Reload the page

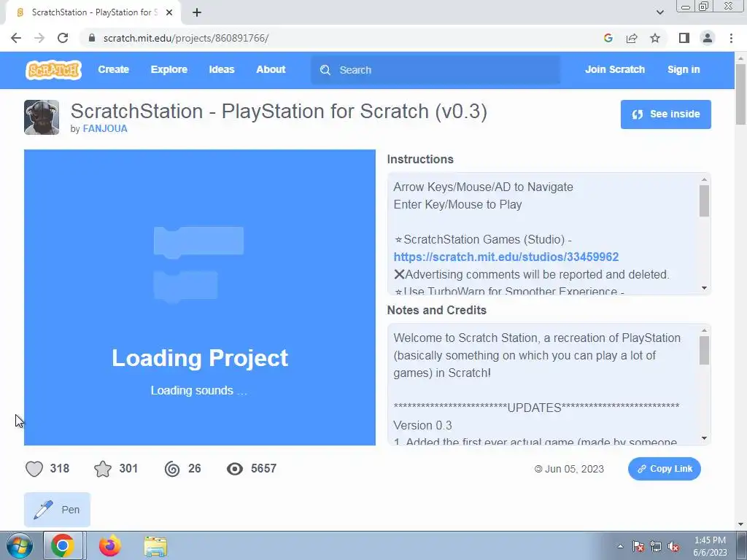coord(63,38)
